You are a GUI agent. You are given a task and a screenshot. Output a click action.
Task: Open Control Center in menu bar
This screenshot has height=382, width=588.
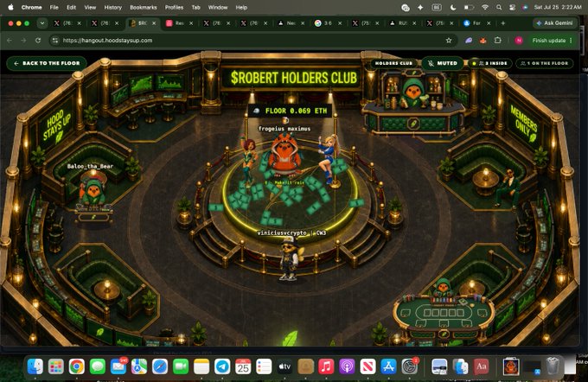512,7
